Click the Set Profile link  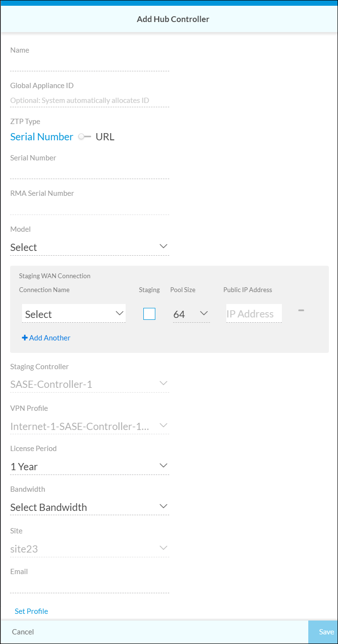click(31, 611)
